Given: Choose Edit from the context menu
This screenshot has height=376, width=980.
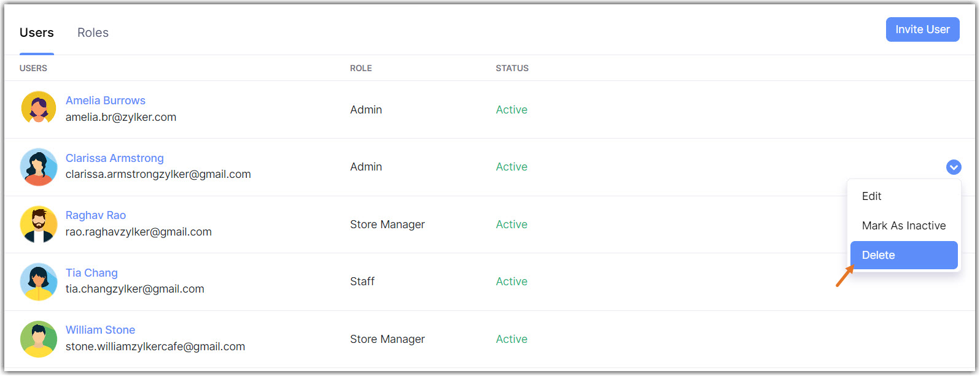Looking at the screenshot, I should coord(871,196).
